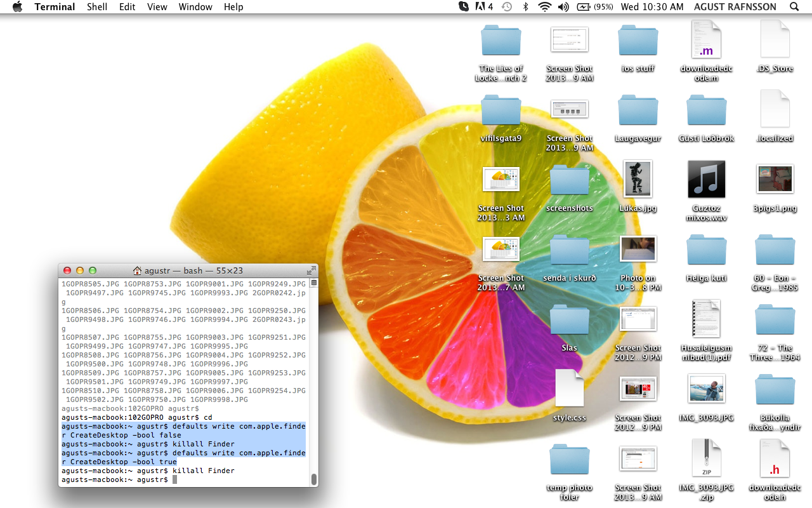Open the battery status dropdown
This screenshot has width=812, height=508.
click(x=595, y=7)
